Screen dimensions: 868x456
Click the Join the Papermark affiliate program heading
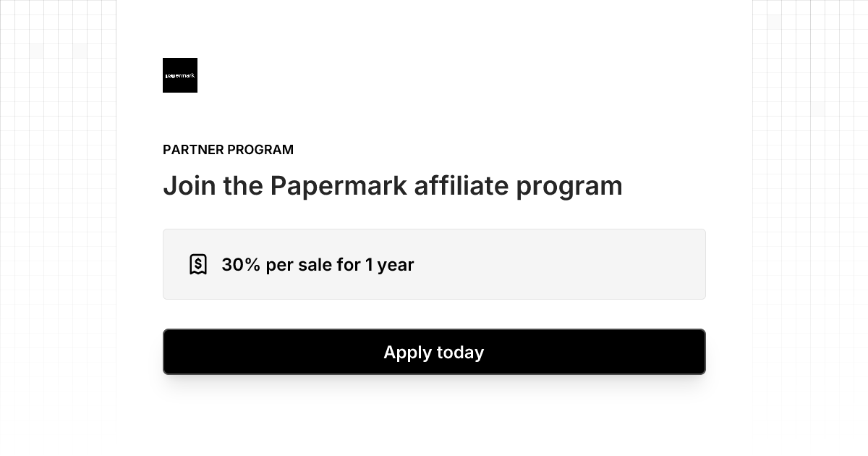(393, 185)
